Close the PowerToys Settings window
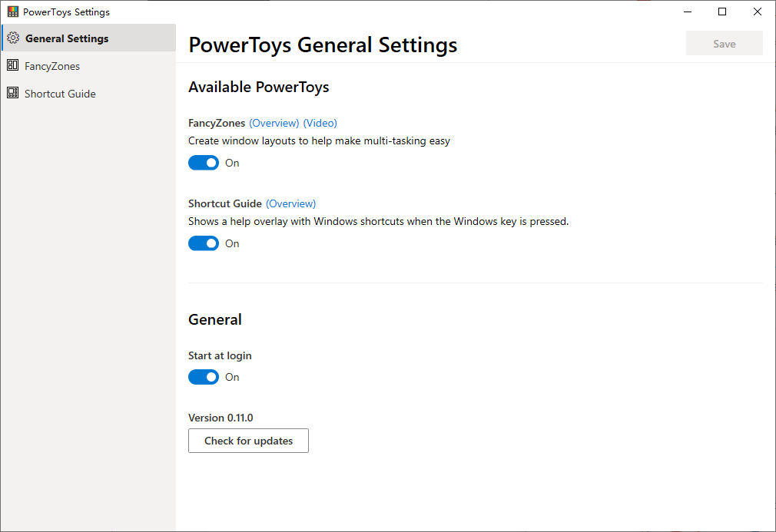 tap(758, 12)
